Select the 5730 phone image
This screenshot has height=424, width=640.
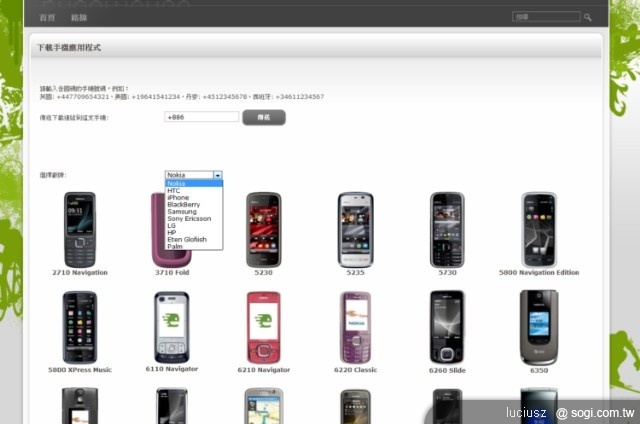(x=447, y=230)
